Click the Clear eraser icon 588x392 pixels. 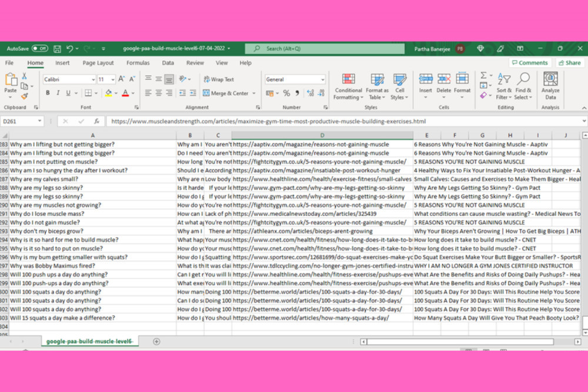click(483, 95)
